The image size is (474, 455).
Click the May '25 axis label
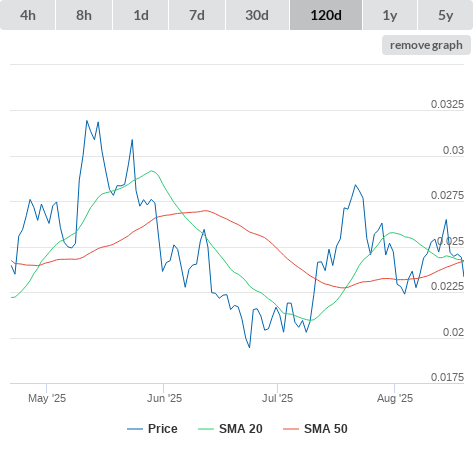(47, 398)
